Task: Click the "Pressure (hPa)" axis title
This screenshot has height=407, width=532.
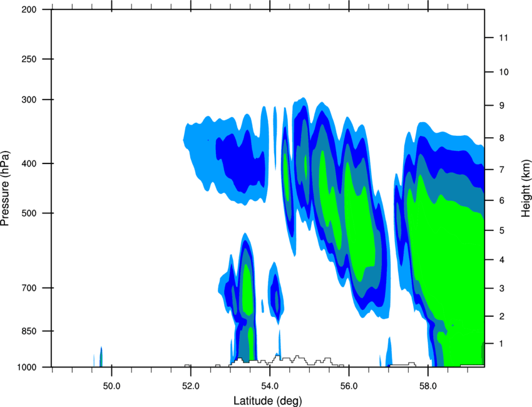Action: pyautogui.click(x=5, y=188)
